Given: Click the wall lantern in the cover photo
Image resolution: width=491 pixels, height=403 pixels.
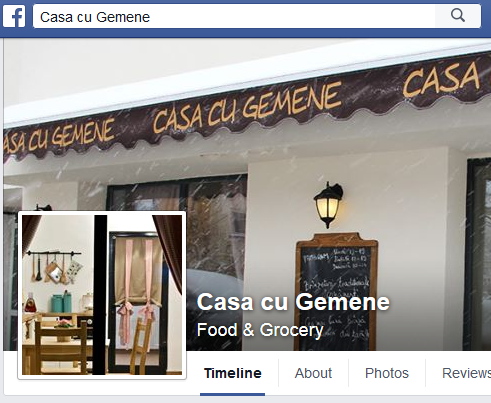Looking at the screenshot, I should 328,205.
